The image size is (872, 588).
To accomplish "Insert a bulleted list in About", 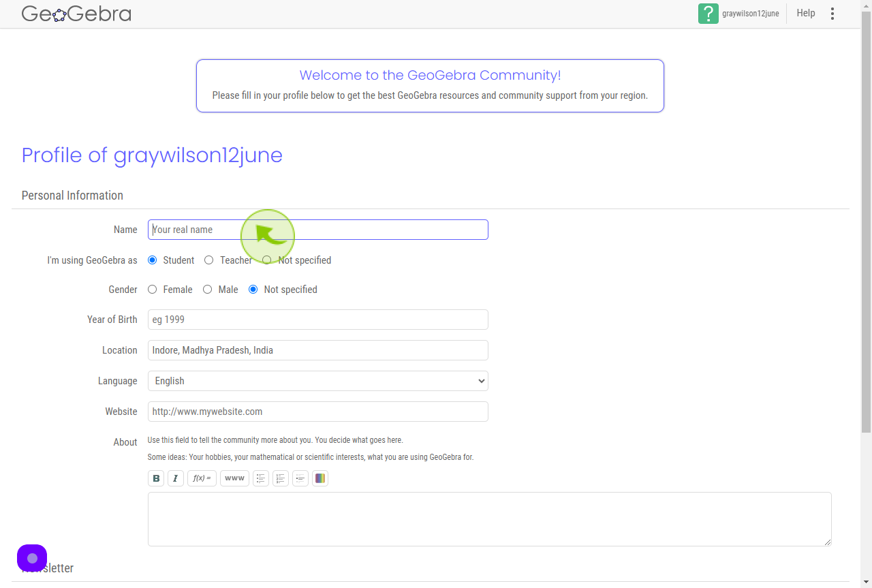I will 261,478.
